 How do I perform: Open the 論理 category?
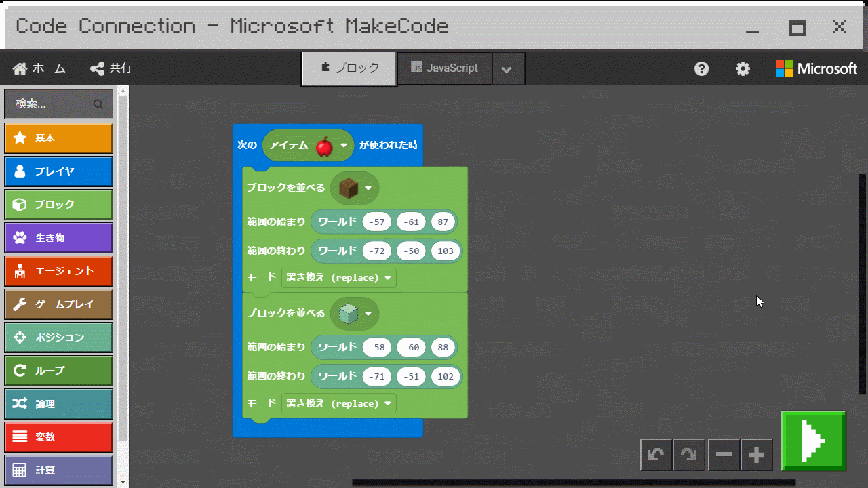coord(58,404)
